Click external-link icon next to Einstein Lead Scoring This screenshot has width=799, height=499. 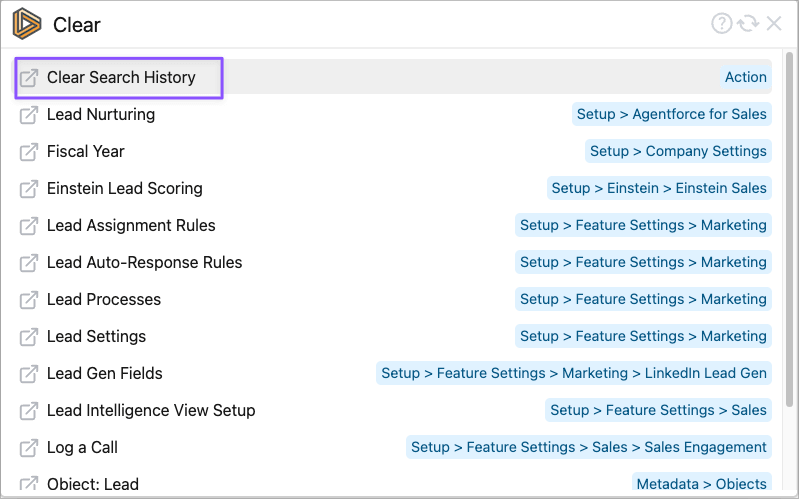29,189
